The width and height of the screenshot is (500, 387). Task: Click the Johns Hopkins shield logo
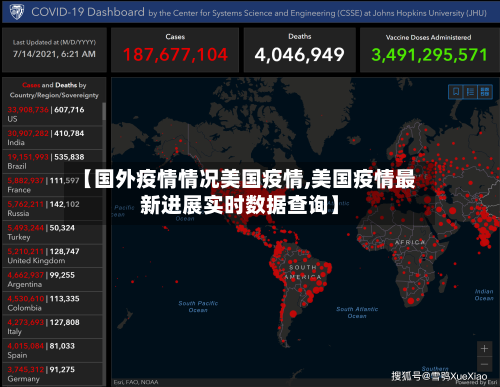coord(16,12)
